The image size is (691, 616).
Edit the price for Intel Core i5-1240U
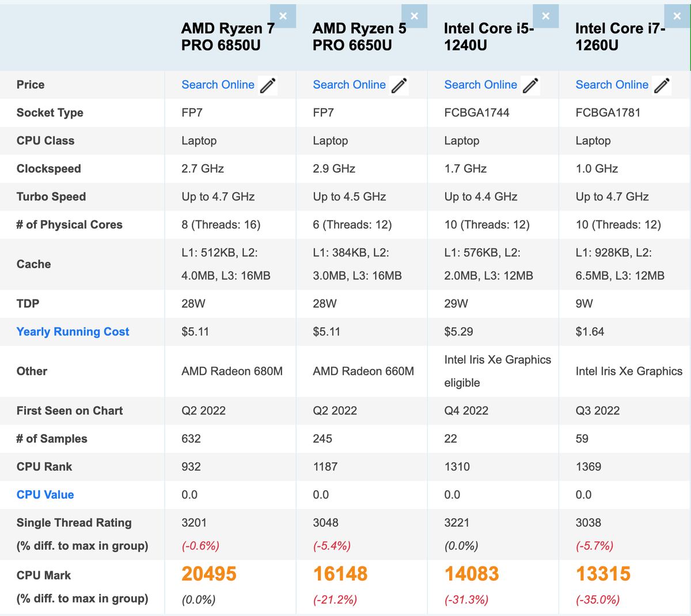[x=530, y=85]
